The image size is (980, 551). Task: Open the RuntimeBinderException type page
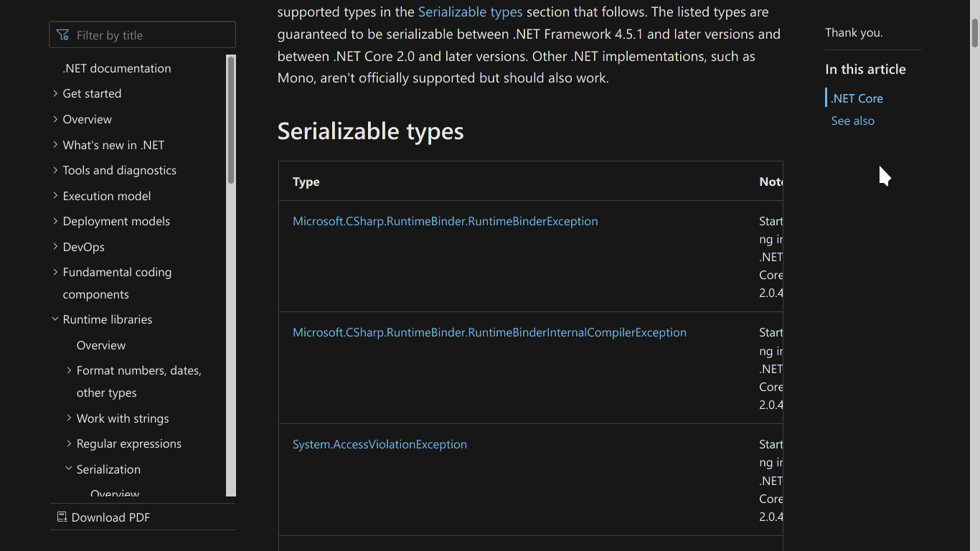[x=445, y=221]
